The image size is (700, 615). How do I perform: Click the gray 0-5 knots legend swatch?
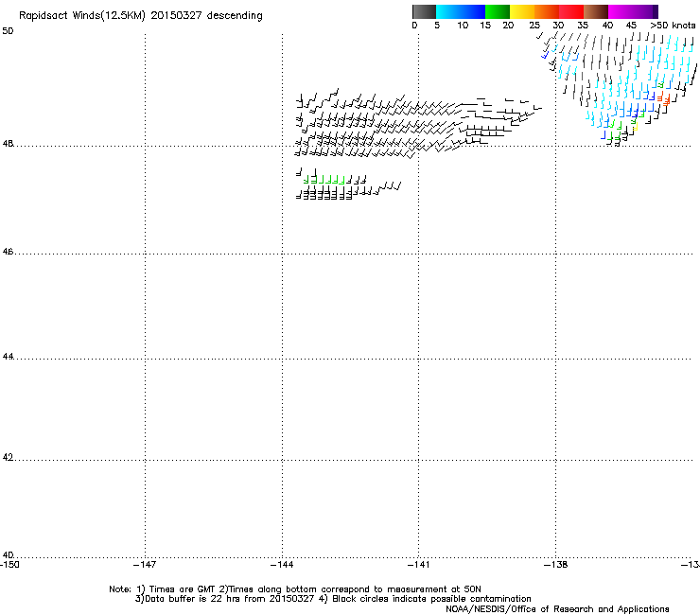(x=424, y=11)
